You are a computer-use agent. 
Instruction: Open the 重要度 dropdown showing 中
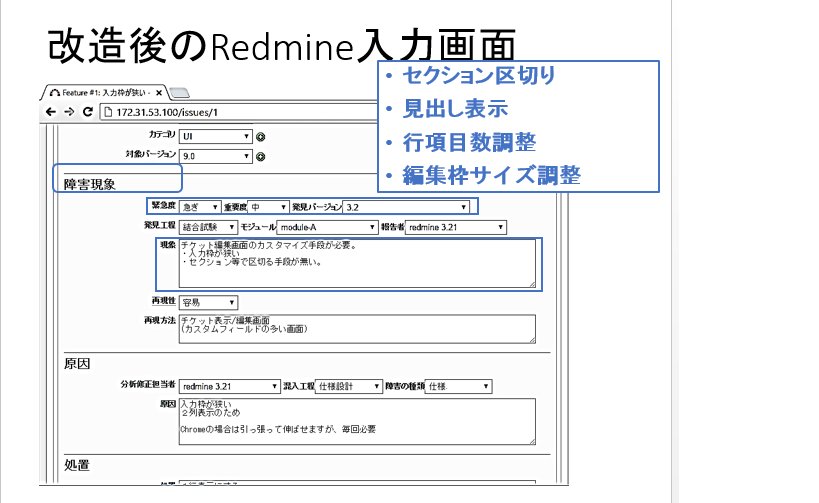tap(268, 207)
